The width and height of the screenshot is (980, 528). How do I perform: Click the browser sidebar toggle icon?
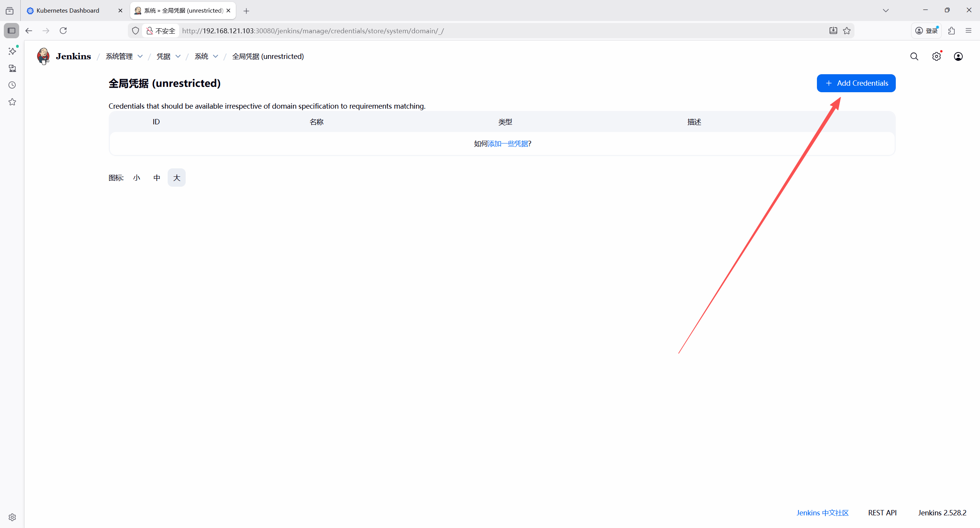(x=11, y=31)
